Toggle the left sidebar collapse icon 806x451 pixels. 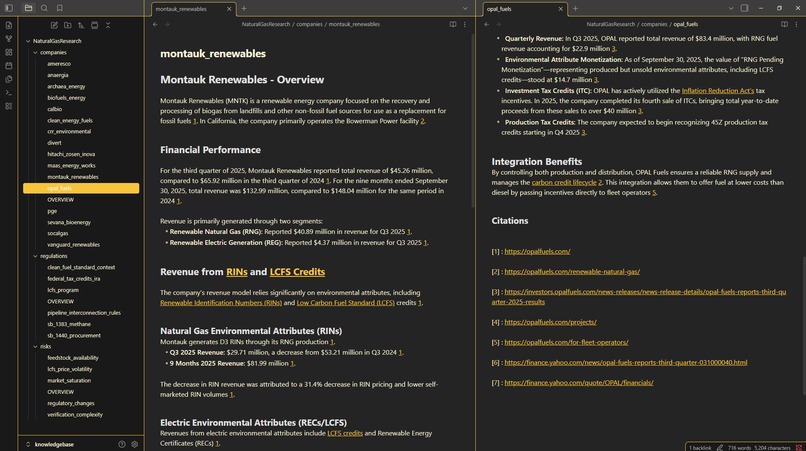click(x=9, y=8)
